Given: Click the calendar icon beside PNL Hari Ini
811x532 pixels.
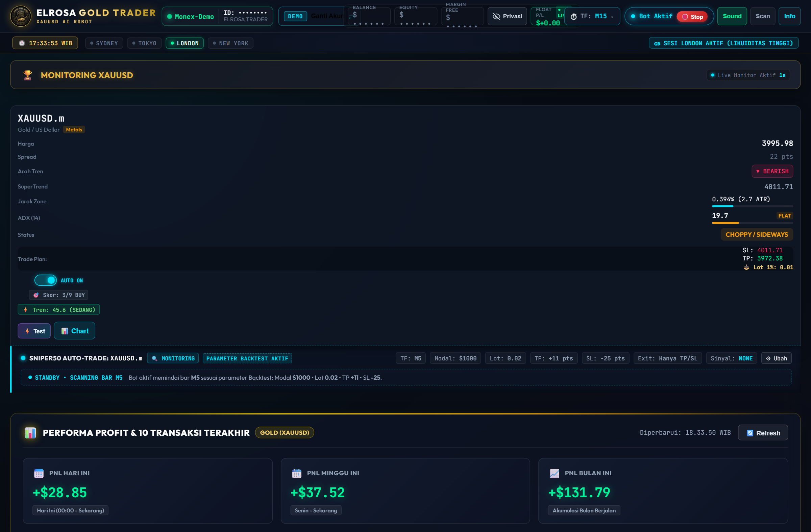Looking at the screenshot, I should click(39, 473).
